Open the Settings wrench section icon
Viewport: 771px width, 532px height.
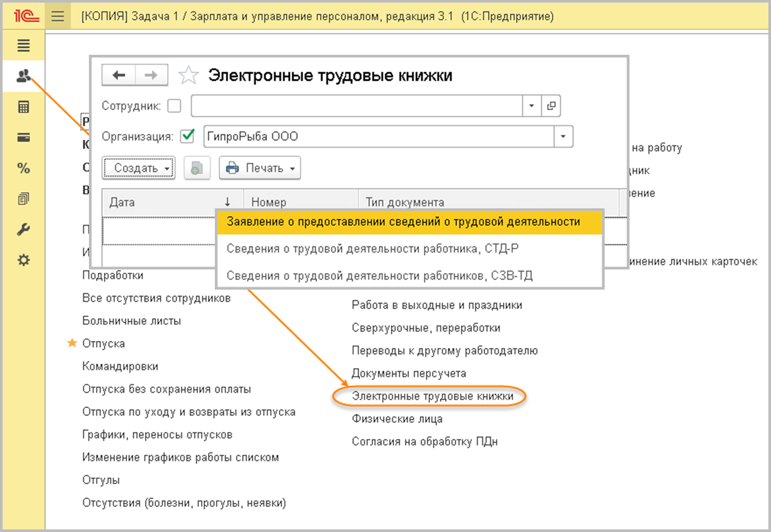click(x=24, y=230)
